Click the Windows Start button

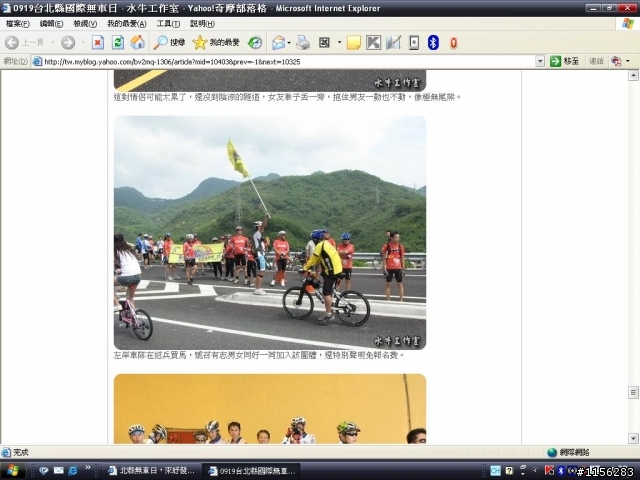[x=12, y=471]
